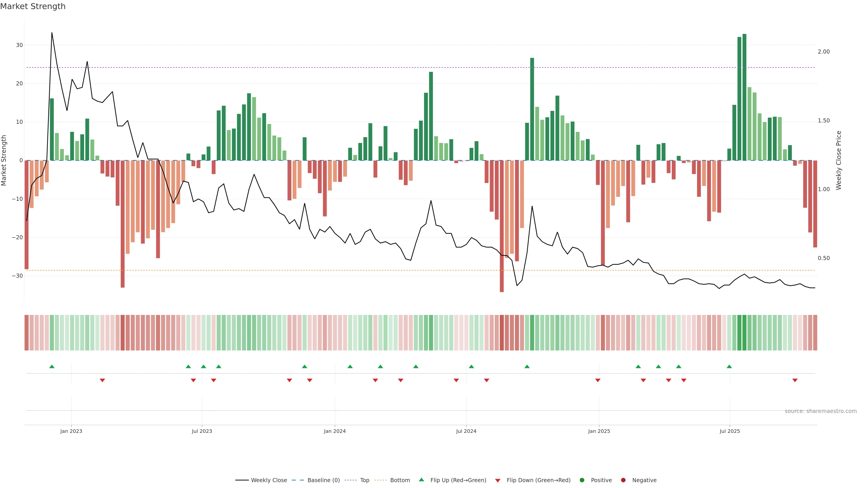
Task: Click the Jan 2024 x-axis label
Action: click(x=335, y=431)
